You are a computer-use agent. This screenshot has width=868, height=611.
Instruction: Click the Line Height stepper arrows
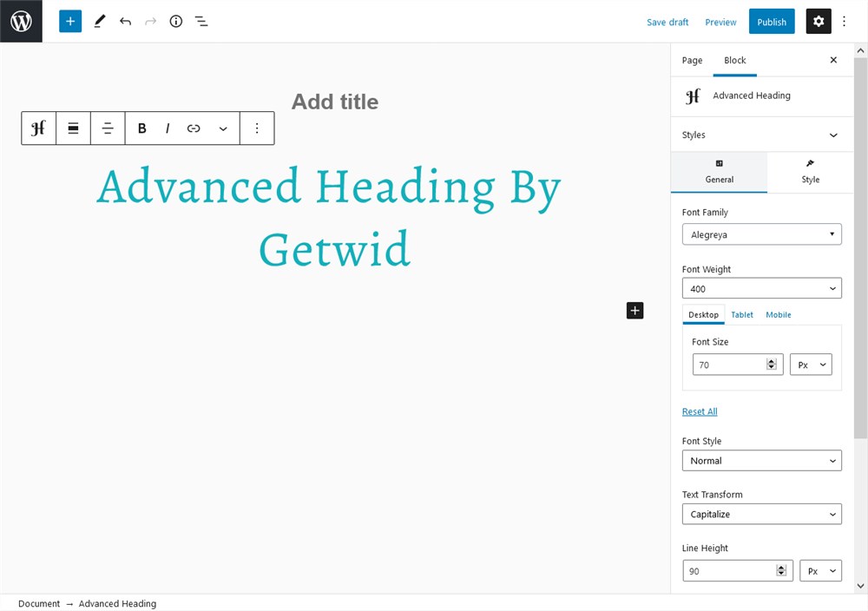(x=781, y=570)
